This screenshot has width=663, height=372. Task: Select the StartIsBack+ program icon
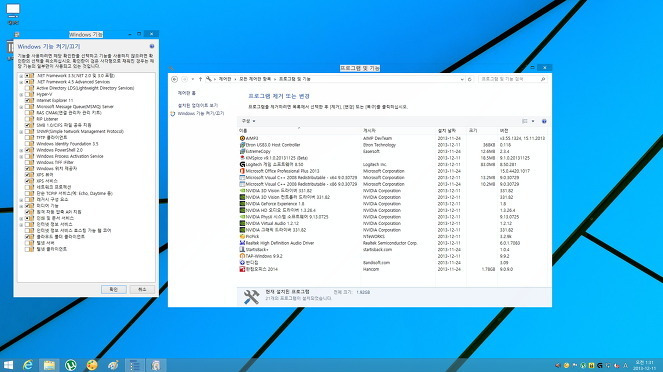click(x=242, y=249)
